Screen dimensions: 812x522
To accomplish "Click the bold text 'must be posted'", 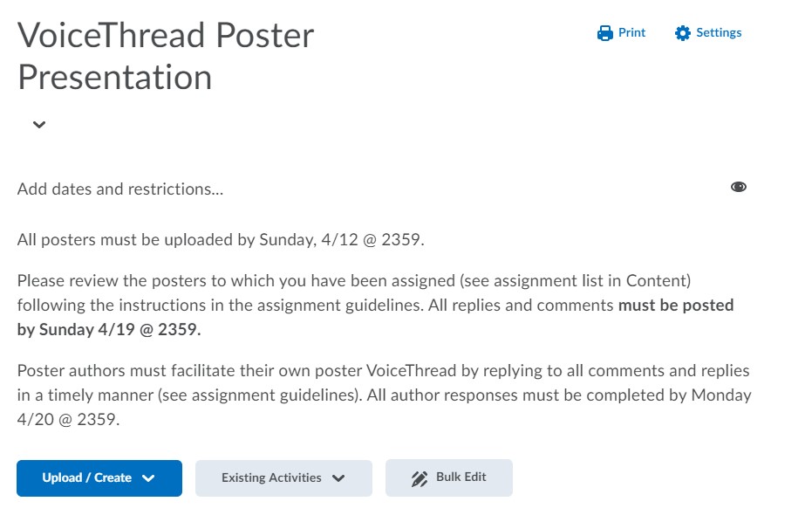I will coord(676,305).
